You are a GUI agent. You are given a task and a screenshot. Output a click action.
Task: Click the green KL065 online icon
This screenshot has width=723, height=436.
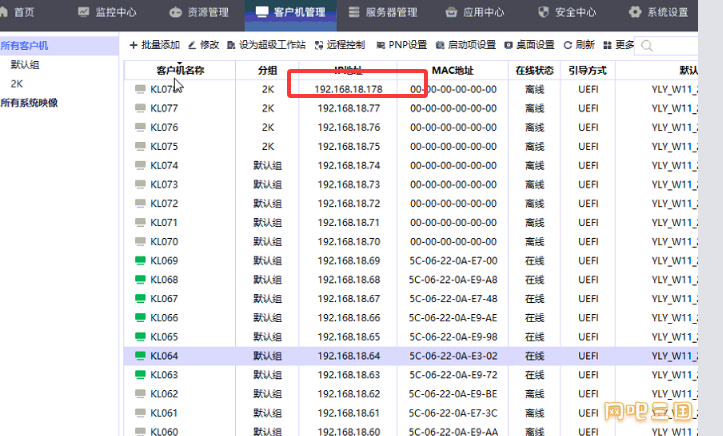pyautogui.click(x=140, y=336)
